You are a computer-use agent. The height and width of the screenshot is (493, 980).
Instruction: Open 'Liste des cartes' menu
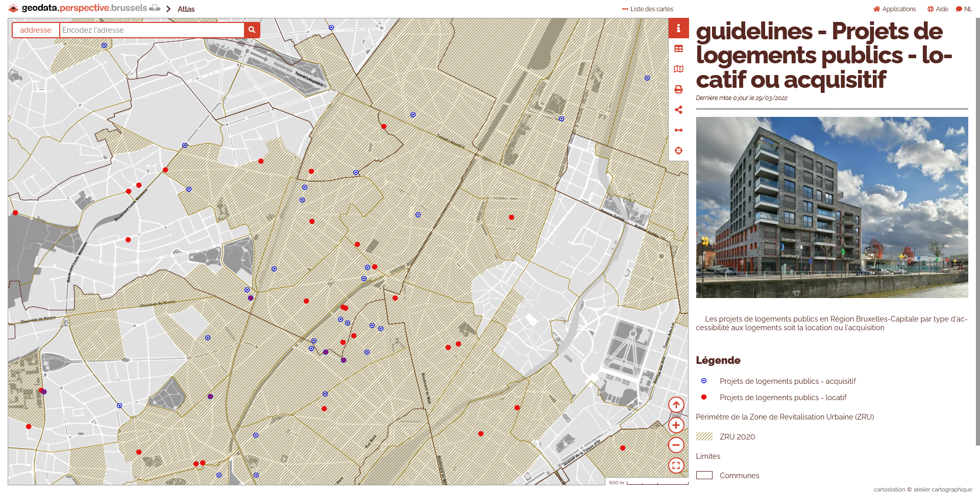[648, 9]
